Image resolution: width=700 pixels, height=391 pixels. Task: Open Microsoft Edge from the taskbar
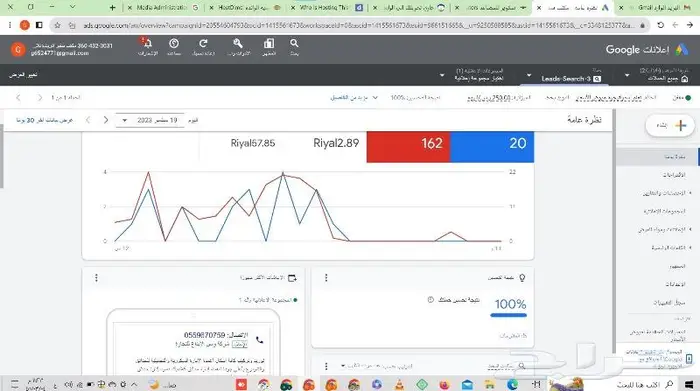coord(512,384)
